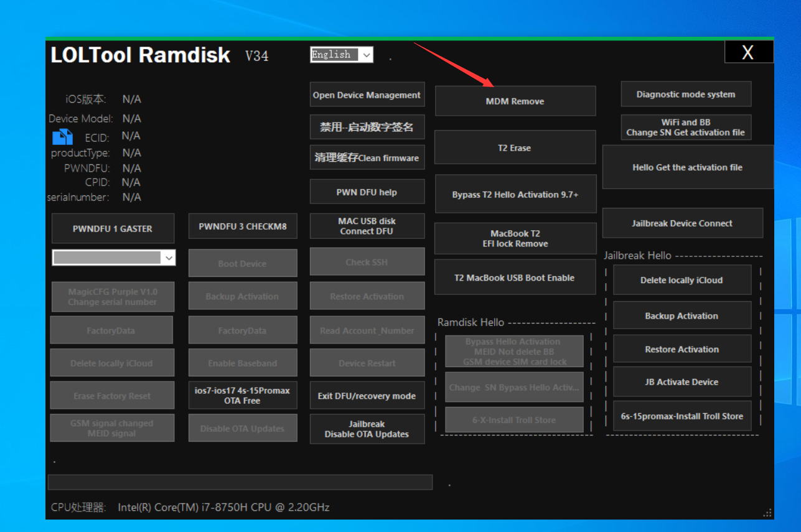Click GSM signal changed MEID signal
The image size is (801, 532).
click(x=112, y=428)
